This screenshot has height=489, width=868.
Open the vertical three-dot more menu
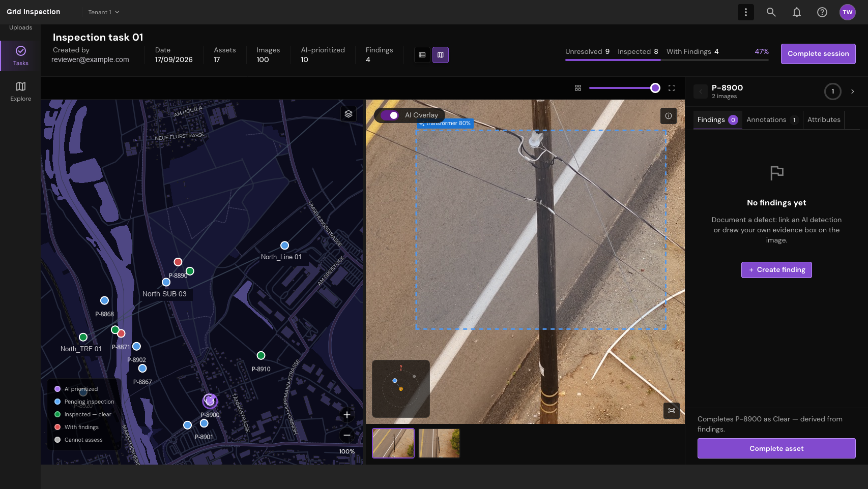(745, 12)
